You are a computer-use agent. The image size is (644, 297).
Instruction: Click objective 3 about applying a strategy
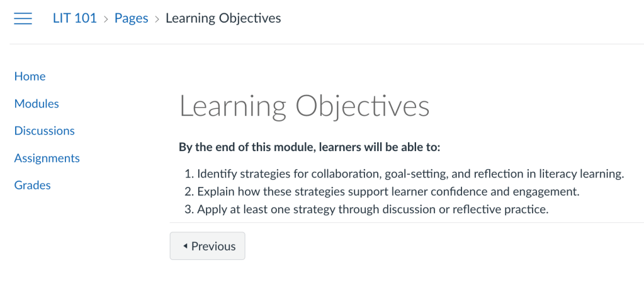(373, 210)
